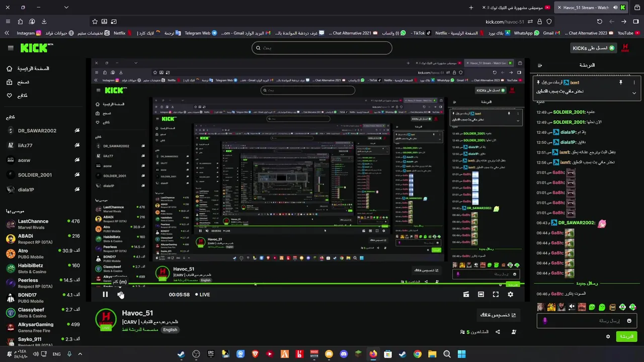Click the customize channel button
The height and width of the screenshot is (362, 644).
pyautogui.click(x=498, y=315)
